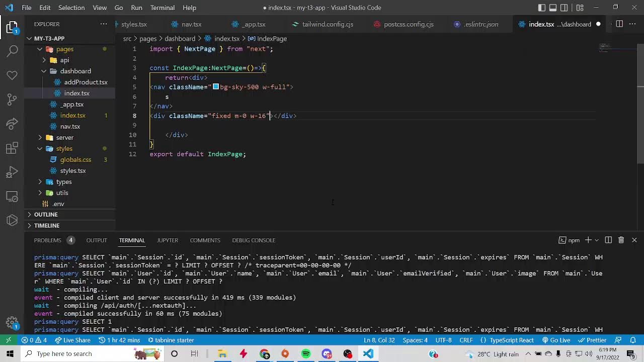Change language mode TypeScript React
The image size is (644, 362).
click(511, 340)
